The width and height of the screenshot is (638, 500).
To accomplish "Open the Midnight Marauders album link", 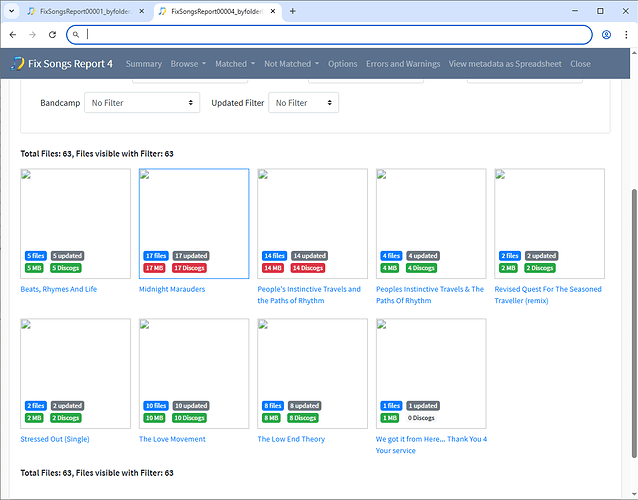I will pyautogui.click(x=172, y=289).
